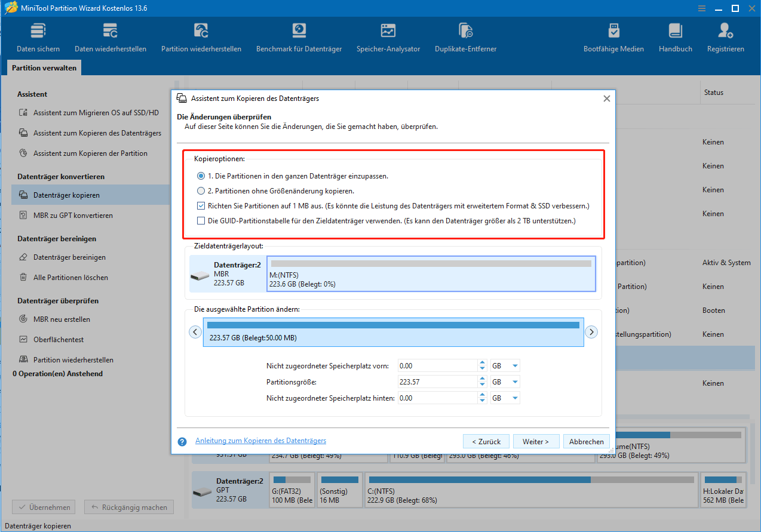The image size is (761, 532).
Task: Select option 1 fit partitions to entire disk
Action: coord(201,176)
